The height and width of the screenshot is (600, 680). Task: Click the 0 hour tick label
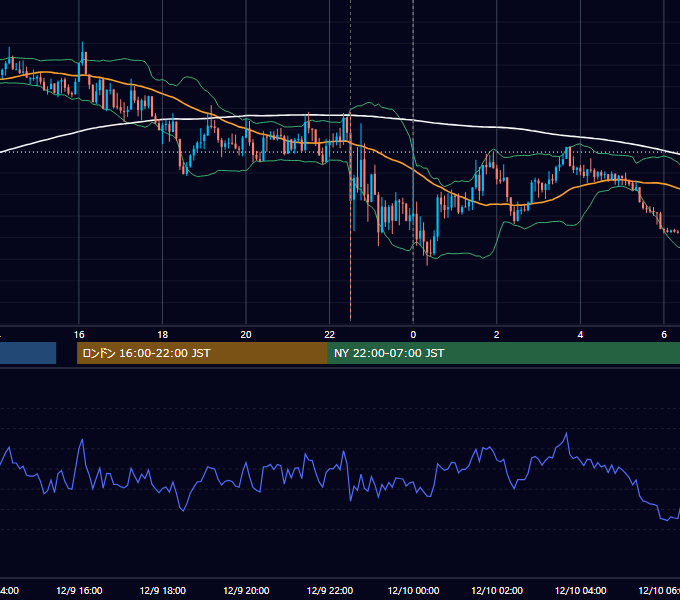(413, 335)
